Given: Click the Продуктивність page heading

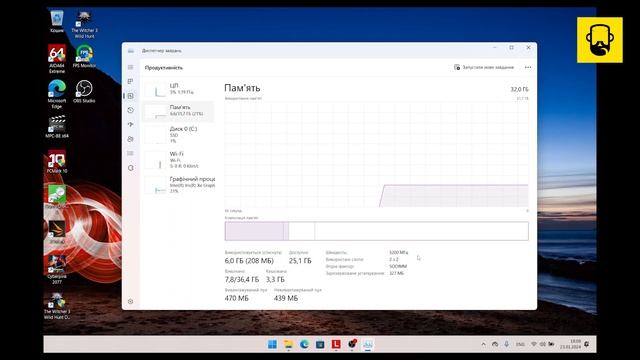Looking at the screenshot, I should tap(164, 68).
